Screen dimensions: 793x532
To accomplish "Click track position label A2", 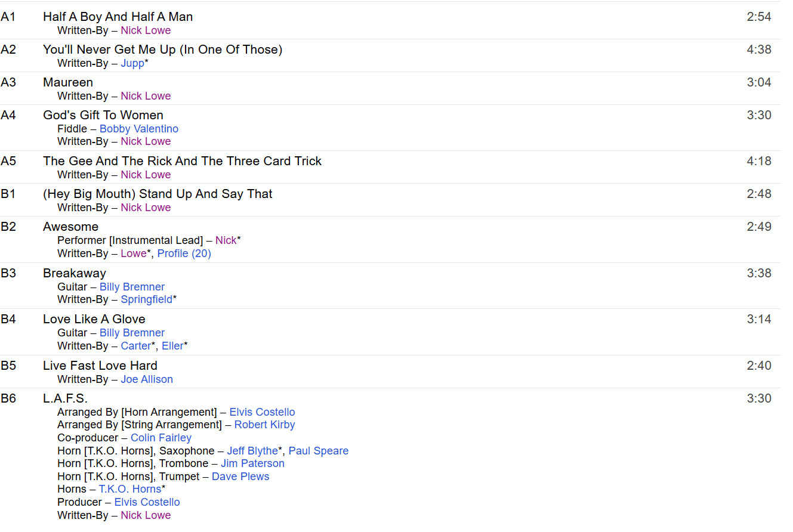I will (8, 50).
